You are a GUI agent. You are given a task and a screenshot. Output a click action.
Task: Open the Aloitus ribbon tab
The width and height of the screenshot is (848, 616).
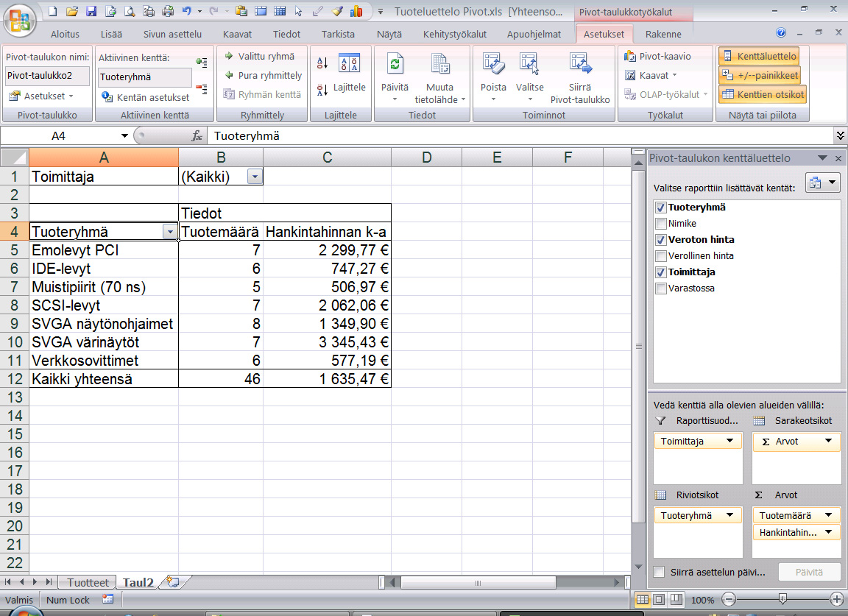[65, 34]
